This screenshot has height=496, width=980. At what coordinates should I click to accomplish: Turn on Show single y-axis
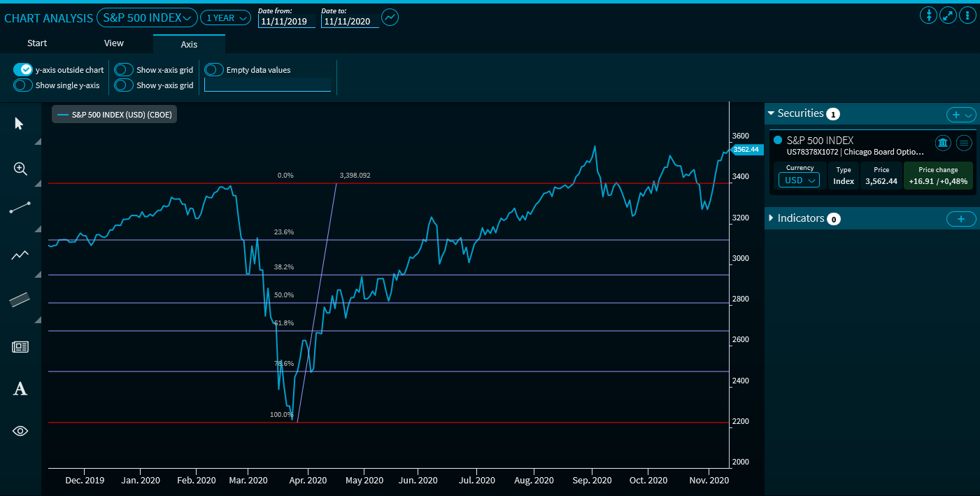(23, 85)
